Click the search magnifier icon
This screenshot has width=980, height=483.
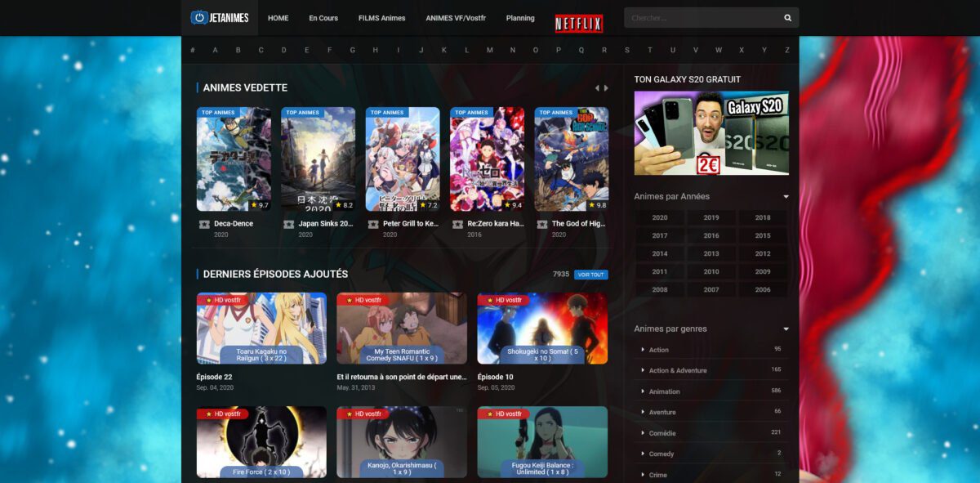point(786,17)
